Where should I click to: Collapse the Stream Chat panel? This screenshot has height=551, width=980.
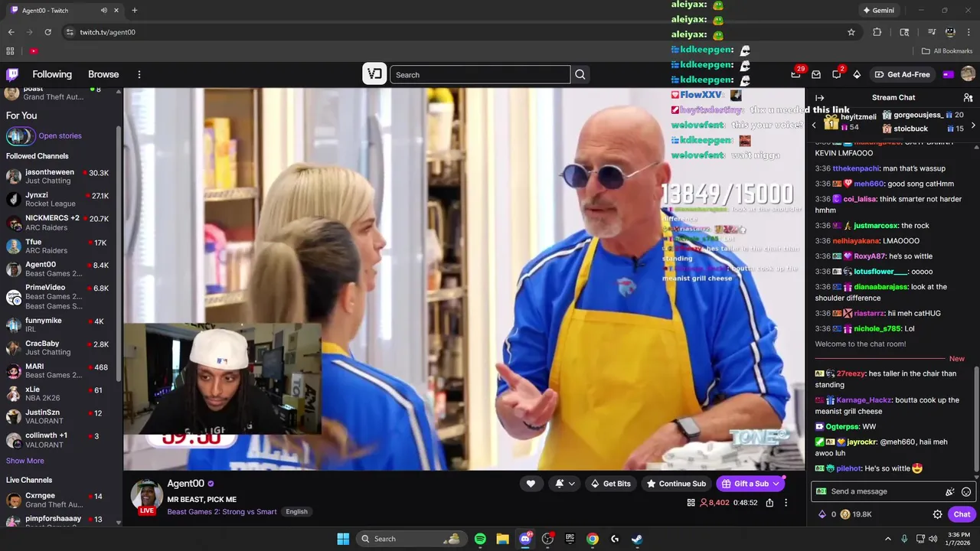(x=819, y=97)
